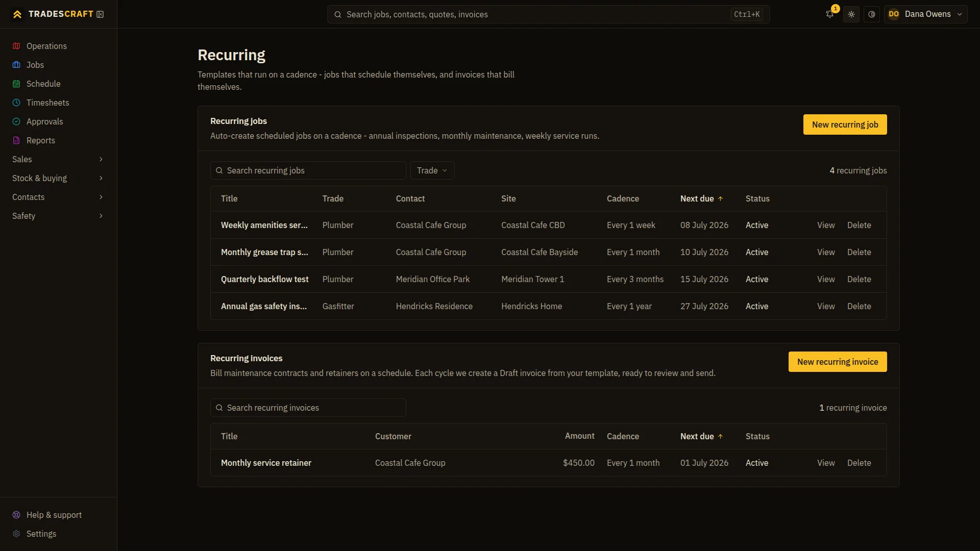
Task: Expand the Sales section
Action: 58,159
